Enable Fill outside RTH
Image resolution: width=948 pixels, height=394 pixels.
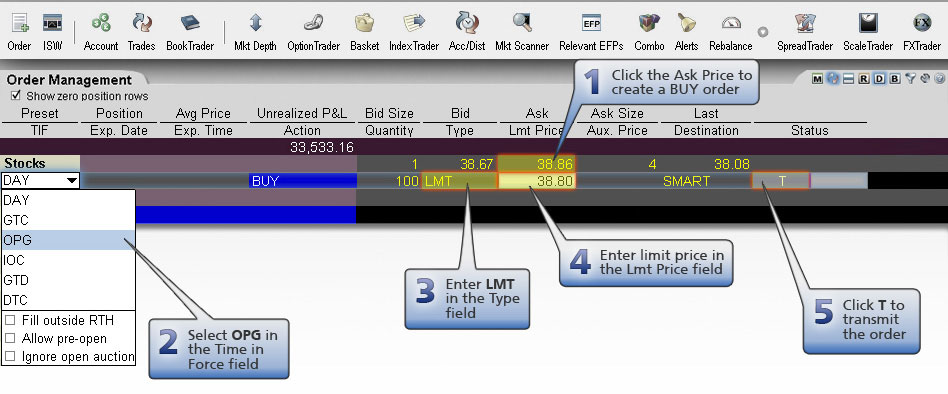[x=10, y=320]
